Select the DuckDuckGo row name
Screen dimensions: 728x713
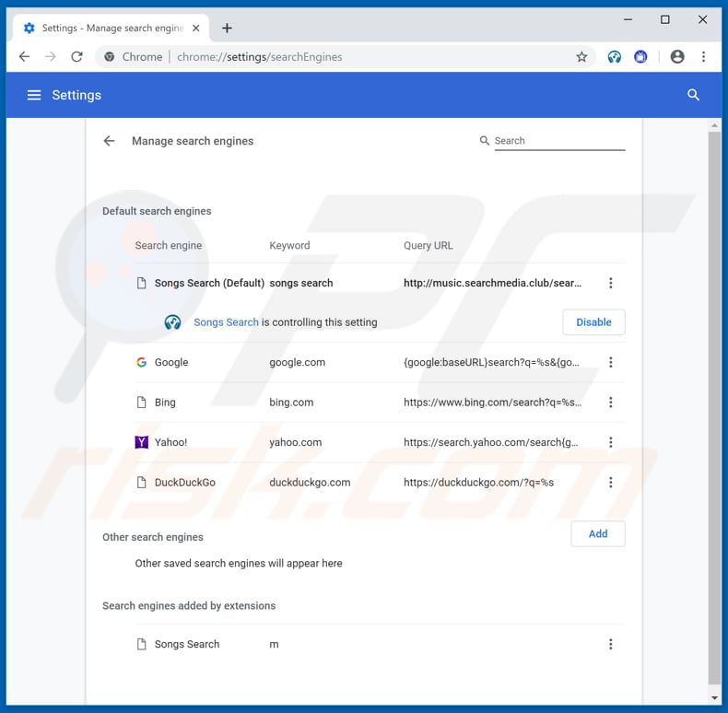point(185,483)
